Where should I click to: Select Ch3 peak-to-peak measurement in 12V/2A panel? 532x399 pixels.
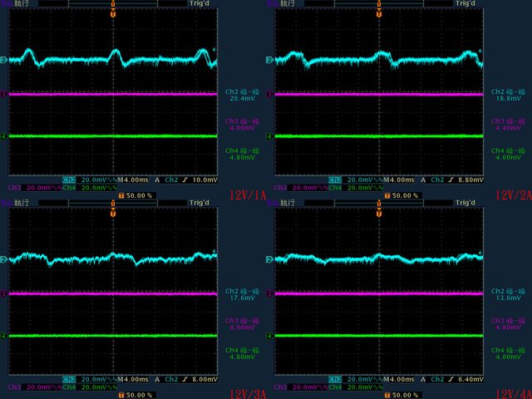508,126
